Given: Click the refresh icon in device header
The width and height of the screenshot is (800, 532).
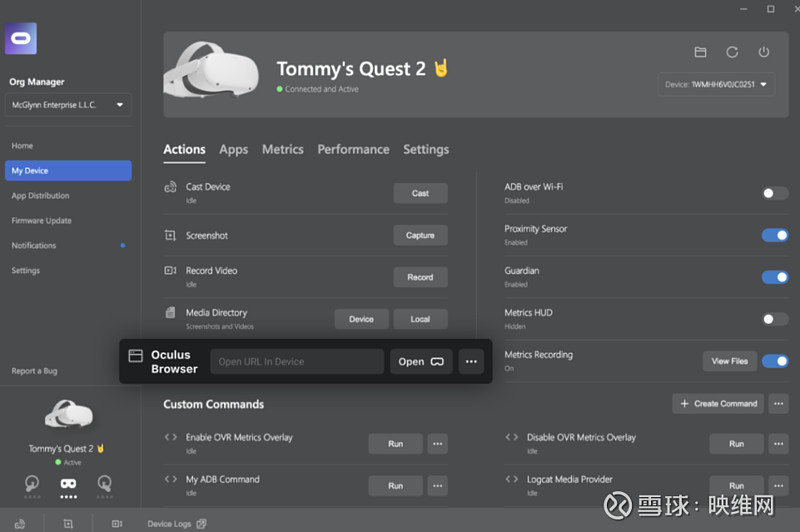Looking at the screenshot, I should pos(732,52).
